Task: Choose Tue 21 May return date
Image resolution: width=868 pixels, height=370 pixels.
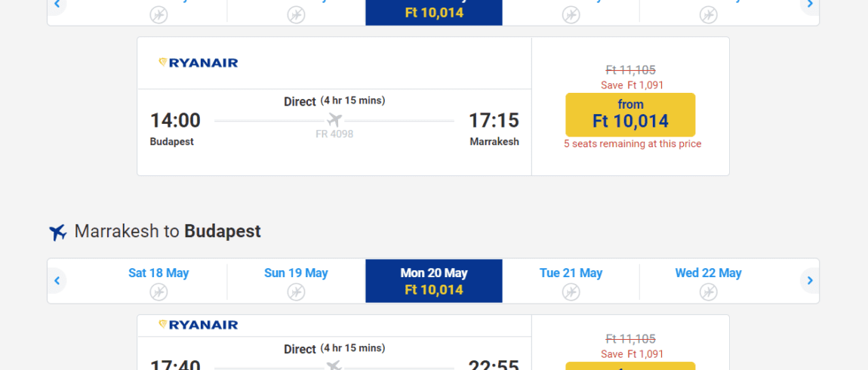Action: [571, 281]
